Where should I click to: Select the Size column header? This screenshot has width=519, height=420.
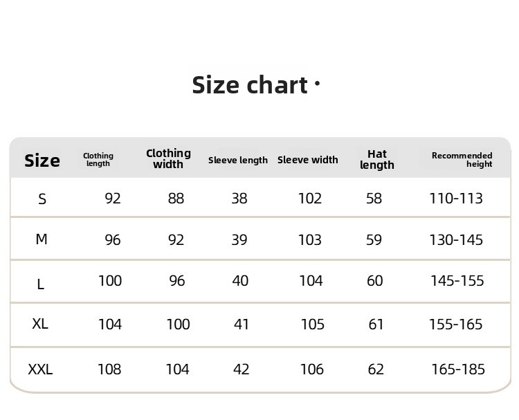[x=42, y=161]
